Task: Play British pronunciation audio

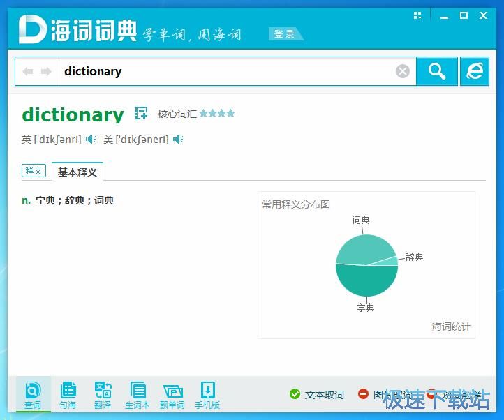Action: point(91,140)
